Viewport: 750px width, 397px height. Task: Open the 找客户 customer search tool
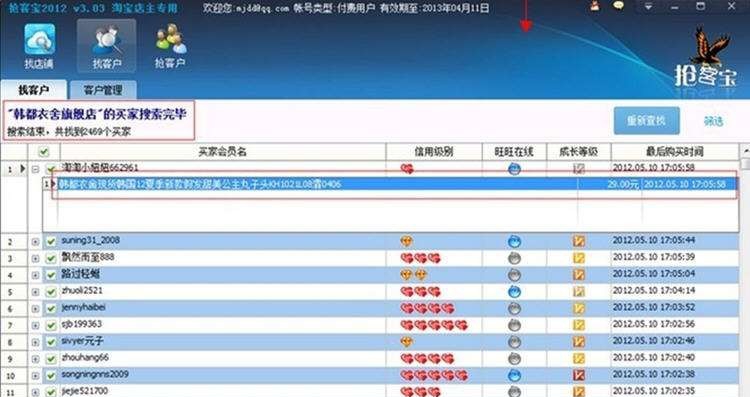pyautogui.click(x=106, y=46)
